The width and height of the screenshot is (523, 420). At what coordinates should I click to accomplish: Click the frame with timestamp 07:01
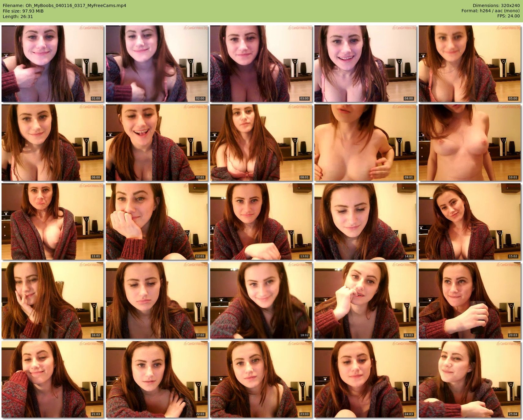click(157, 143)
